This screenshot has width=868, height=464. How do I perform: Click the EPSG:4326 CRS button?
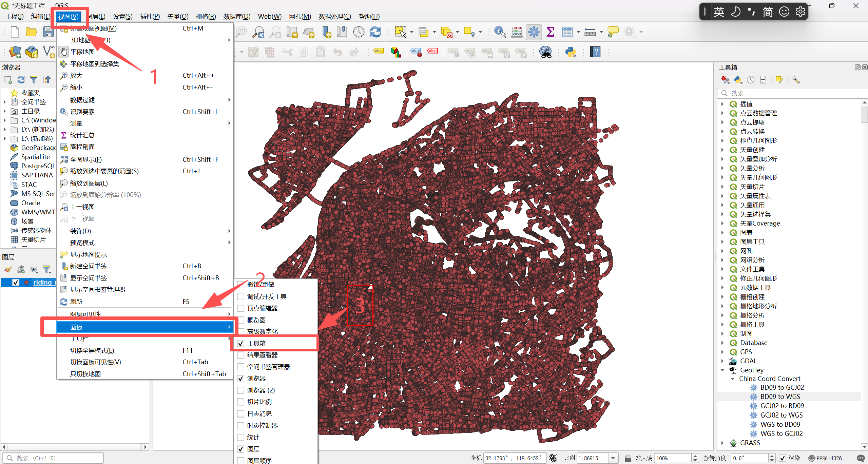(825, 458)
